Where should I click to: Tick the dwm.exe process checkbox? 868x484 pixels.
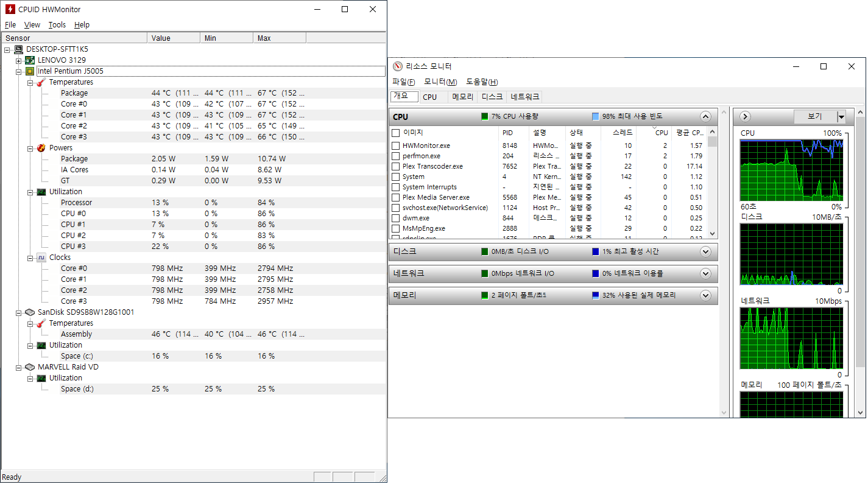[x=396, y=218]
